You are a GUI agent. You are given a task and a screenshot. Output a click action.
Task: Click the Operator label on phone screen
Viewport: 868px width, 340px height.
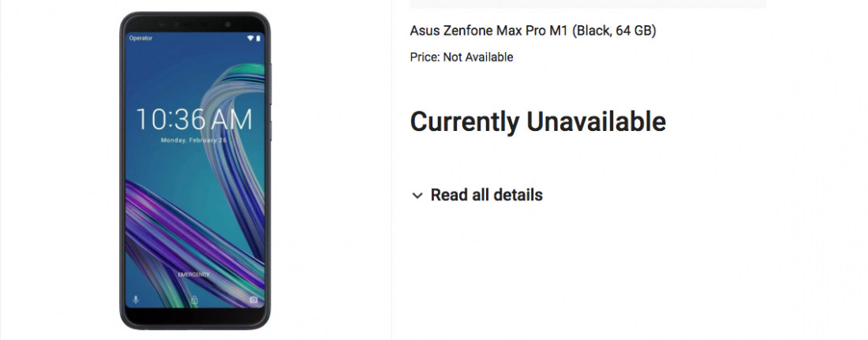(140, 38)
